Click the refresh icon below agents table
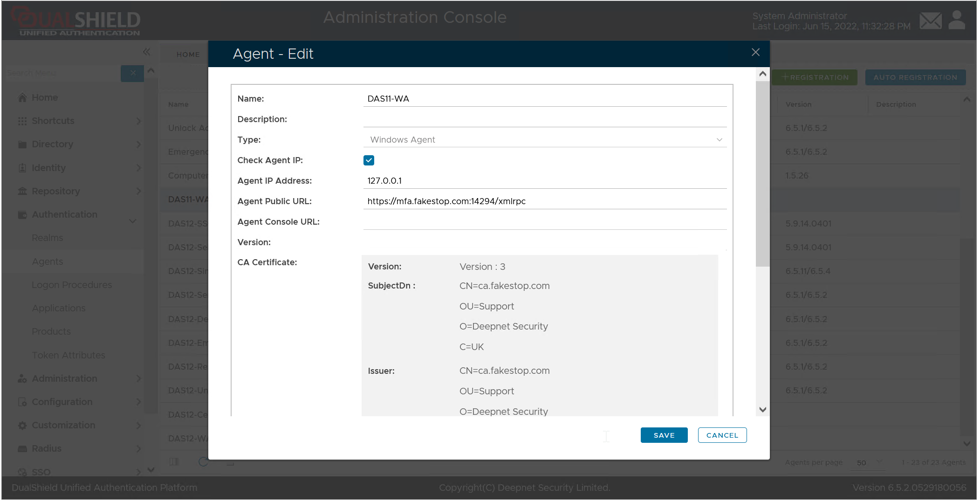This screenshot has width=980, height=502. pyautogui.click(x=203, y=461)
